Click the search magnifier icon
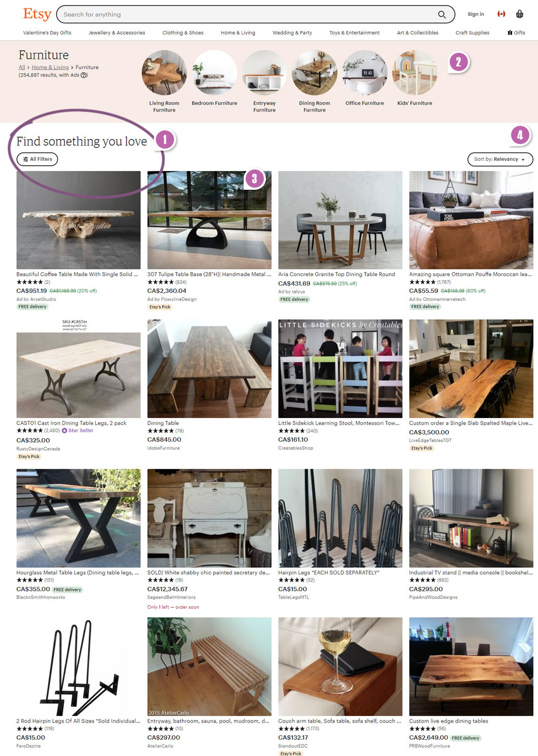 point(442,15)
